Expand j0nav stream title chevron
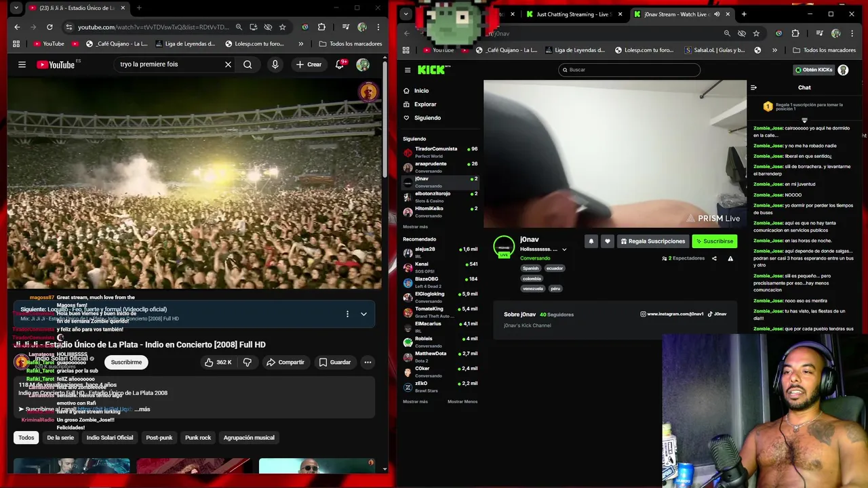The height and width of the screenshot is (488, 868). click(564, 249)
